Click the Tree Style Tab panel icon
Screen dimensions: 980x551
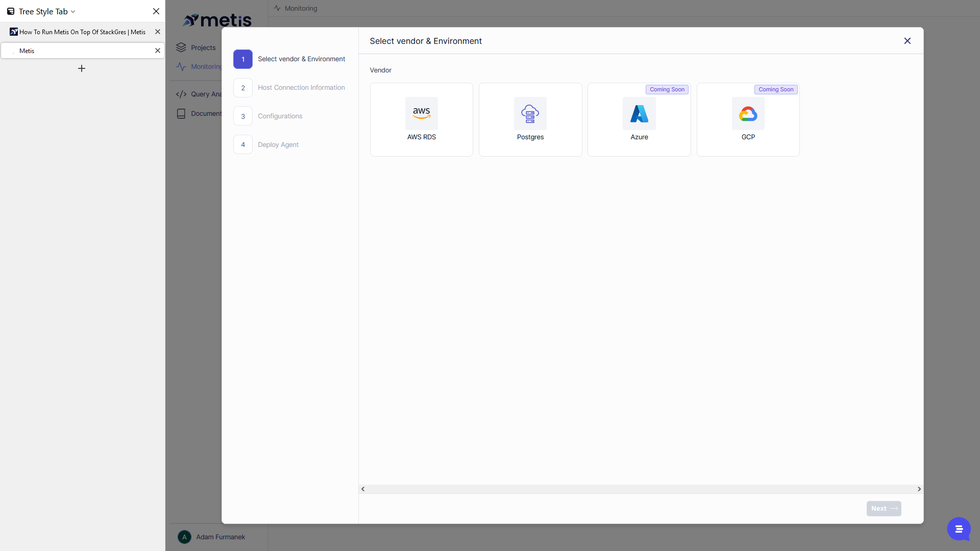coord(11,11)
